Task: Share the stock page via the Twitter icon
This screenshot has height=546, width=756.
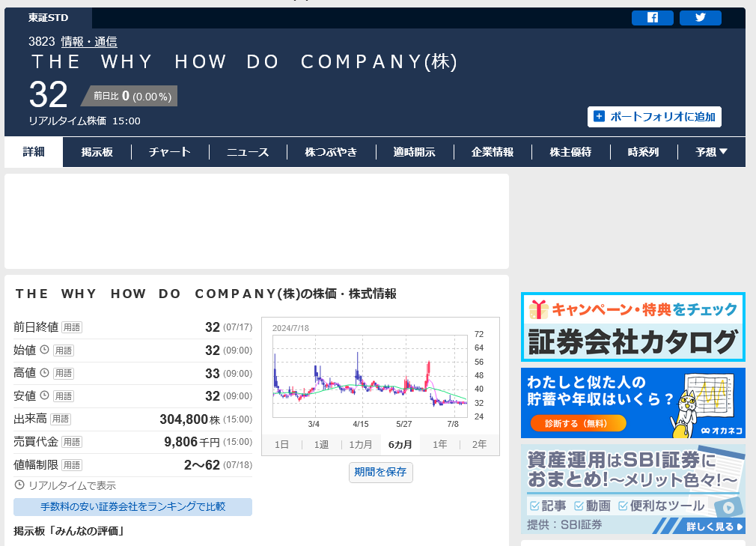Action: click(700, 17)
